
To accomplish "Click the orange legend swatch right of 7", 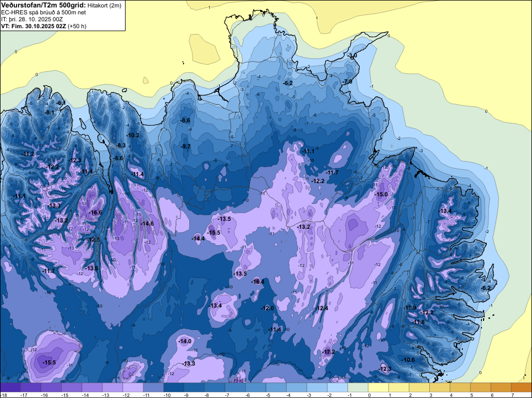I will click(521, 387).
